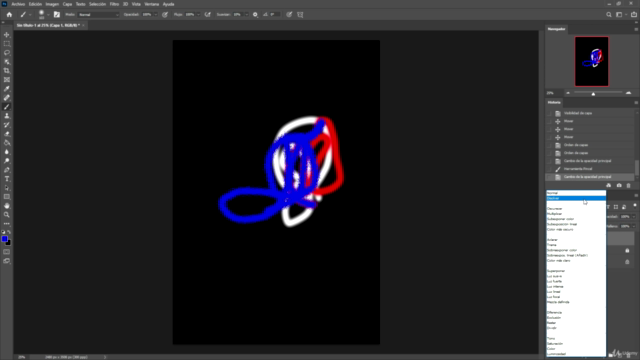Click the Home icon in options bar
The height and width of the screenshot is (360, 640).
[9, 15]
